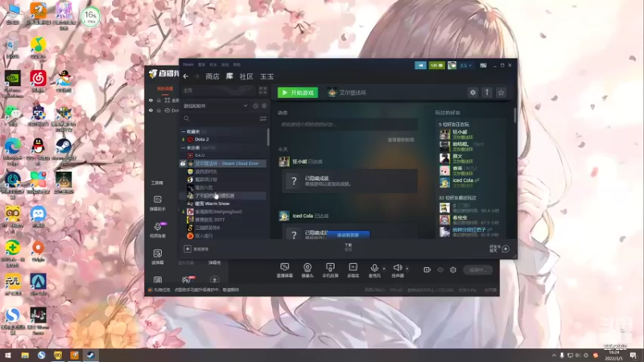Viewport: 644px width, 362px height.
Task: Start the game with green play button
Action: 297,93
